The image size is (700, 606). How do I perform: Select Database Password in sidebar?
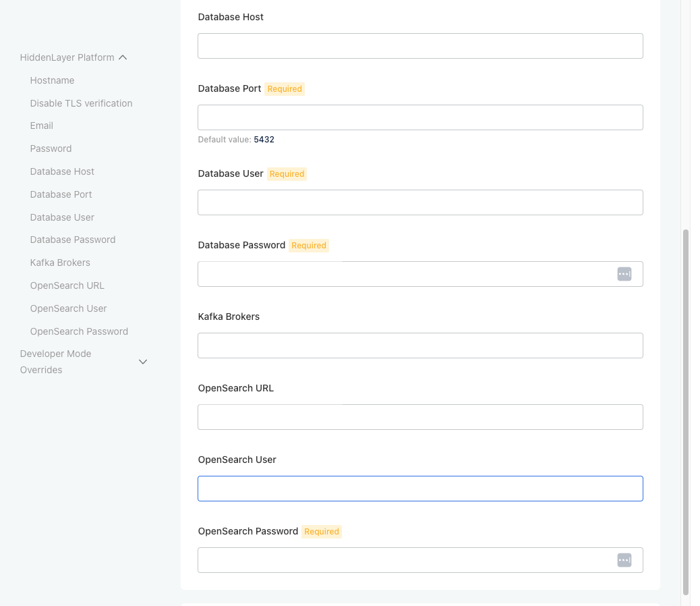click(72, 240)
